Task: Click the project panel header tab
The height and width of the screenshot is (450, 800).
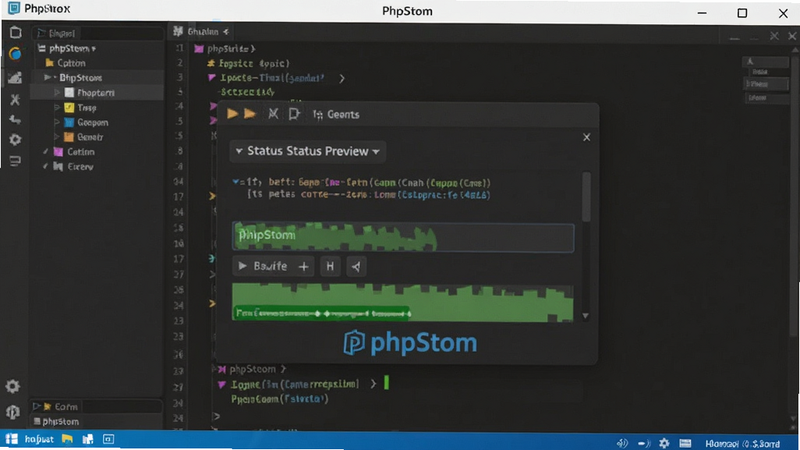Action: tap(57, 34)
